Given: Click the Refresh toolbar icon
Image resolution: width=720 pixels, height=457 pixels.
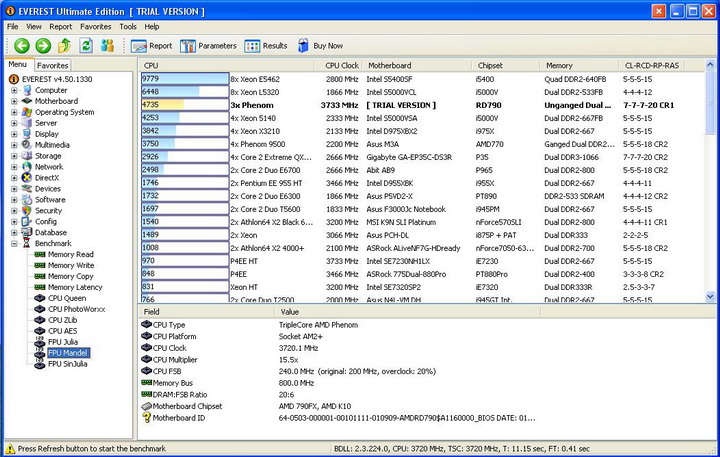Looking at the screenshot, I should (86, 45).
